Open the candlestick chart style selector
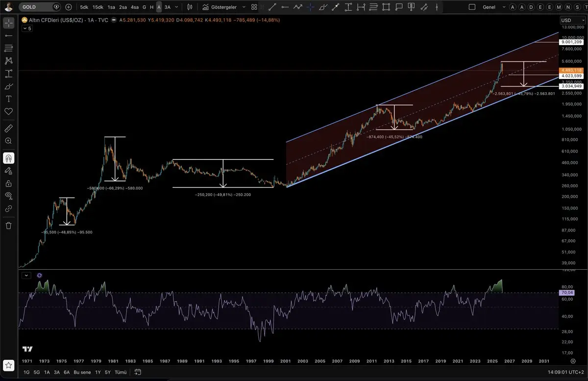Viewport: 588px width, 381px height. point(190,7)
